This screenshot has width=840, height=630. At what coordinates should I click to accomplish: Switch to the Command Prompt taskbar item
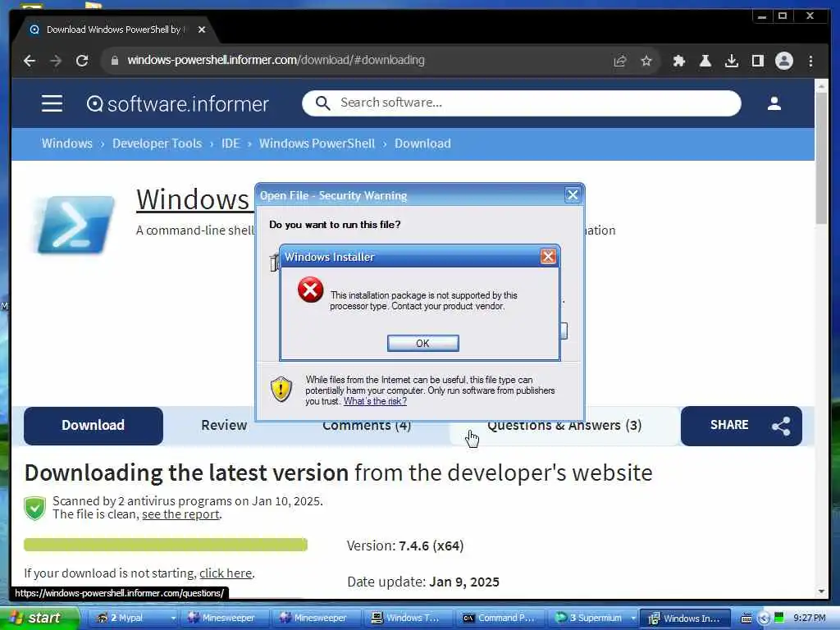tap(501, 619)
